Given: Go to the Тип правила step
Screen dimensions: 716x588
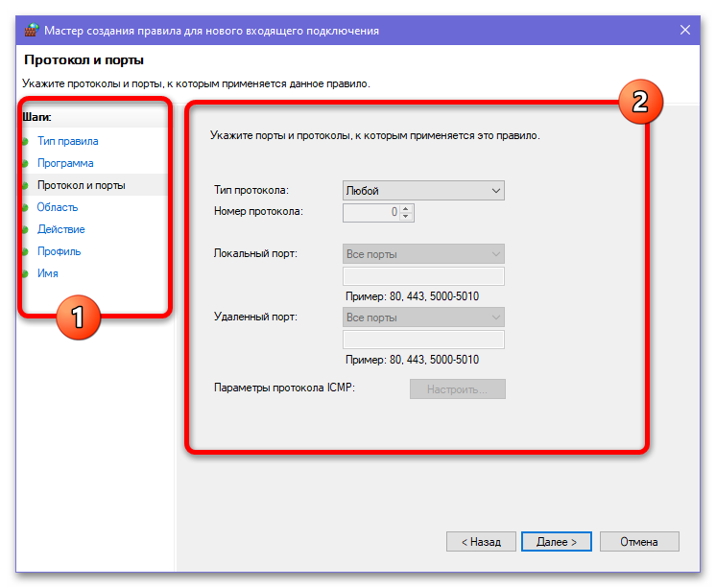Looking at the screenshot, I should 67,141.
